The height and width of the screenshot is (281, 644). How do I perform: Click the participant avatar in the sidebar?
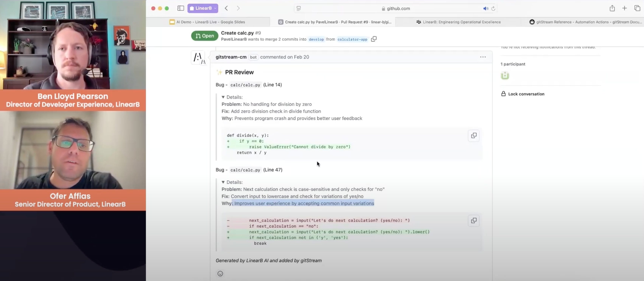coord(505,75)
